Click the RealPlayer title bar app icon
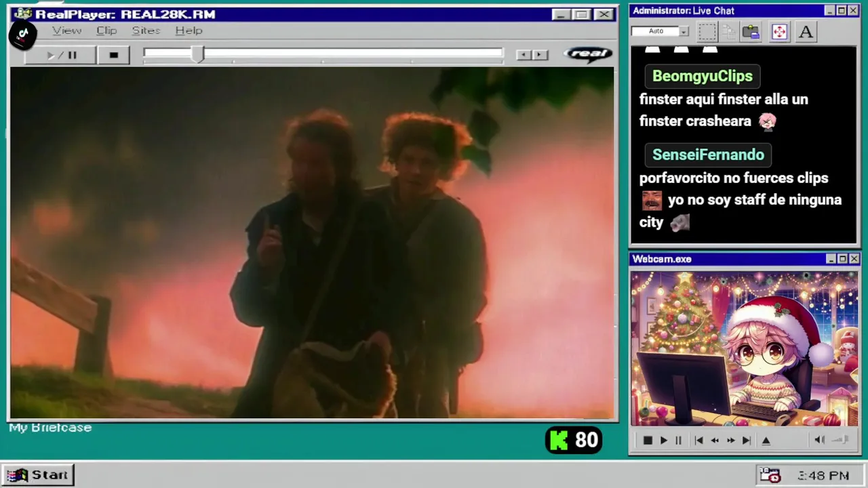868x488 pixels. [22, 13]
